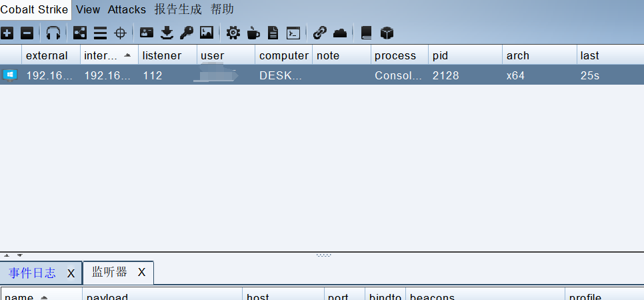This screenshot has width=644, height=300.
Task: Sort sessions by pid column
Action: click(465, 55)
